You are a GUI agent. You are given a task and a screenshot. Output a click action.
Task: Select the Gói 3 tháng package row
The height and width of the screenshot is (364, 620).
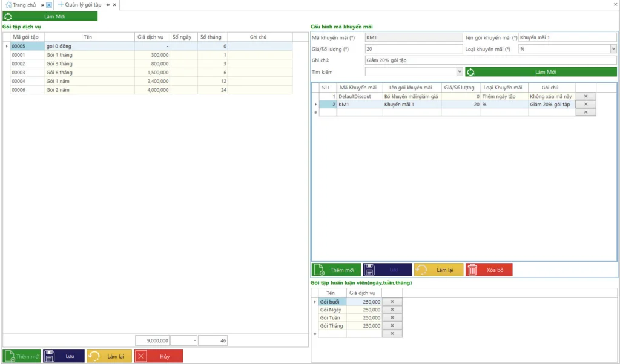click(x=151, y=63)
